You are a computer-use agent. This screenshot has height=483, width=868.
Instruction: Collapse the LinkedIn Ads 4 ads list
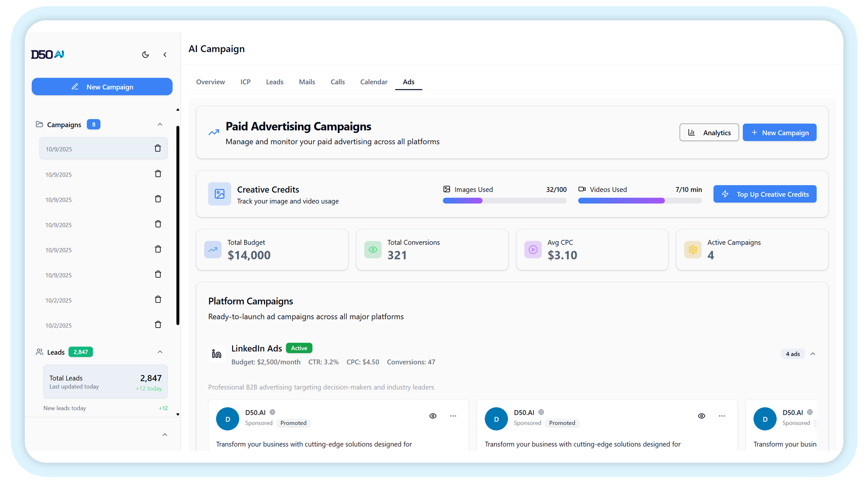pyautogui.click(x=812, y=354)
